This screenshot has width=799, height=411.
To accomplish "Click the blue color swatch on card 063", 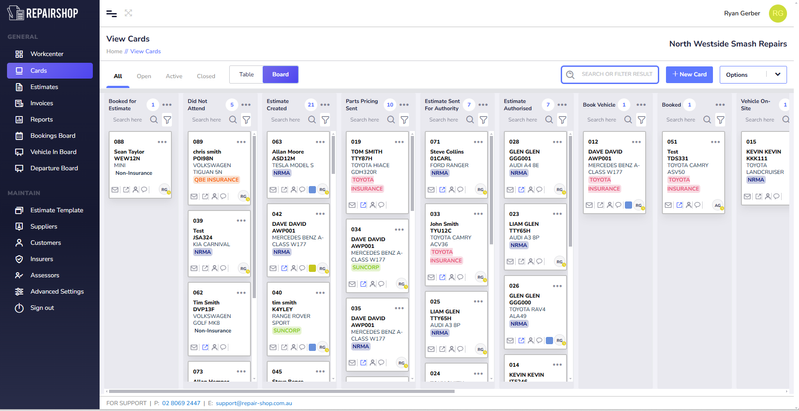I will click(x=312, y=188).
